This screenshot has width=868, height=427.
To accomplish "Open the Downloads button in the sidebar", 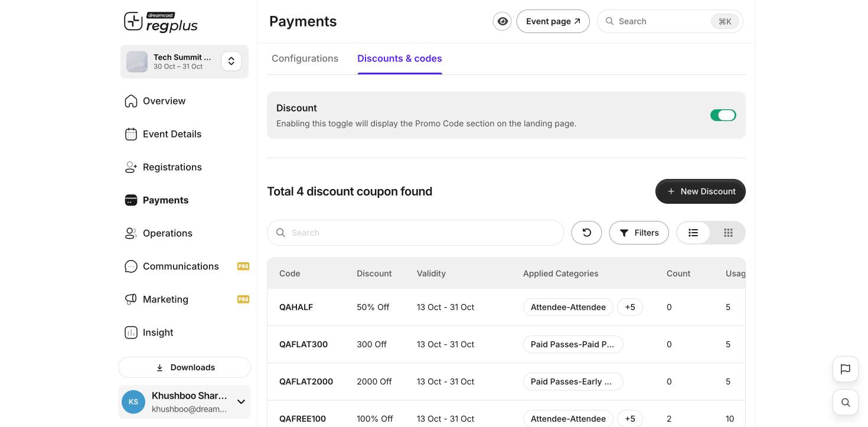I will pos(184,367).
